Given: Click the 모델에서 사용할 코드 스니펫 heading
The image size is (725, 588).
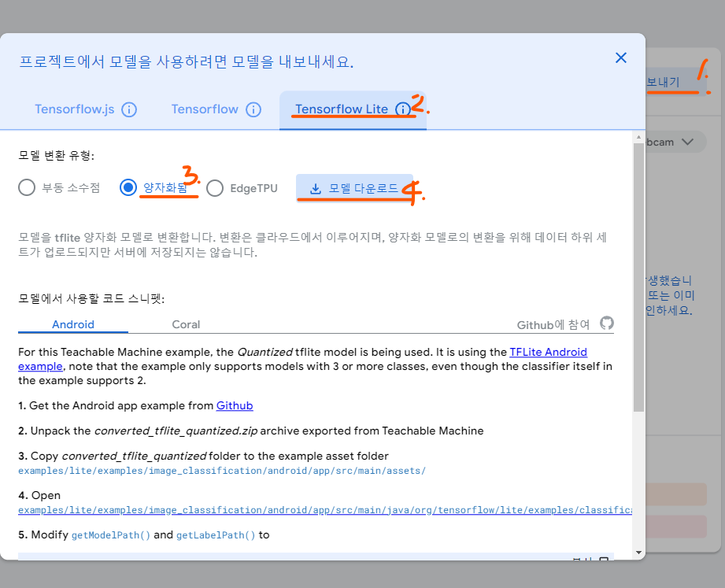Looking at the screenshot, I should click(x=91, y=298).
